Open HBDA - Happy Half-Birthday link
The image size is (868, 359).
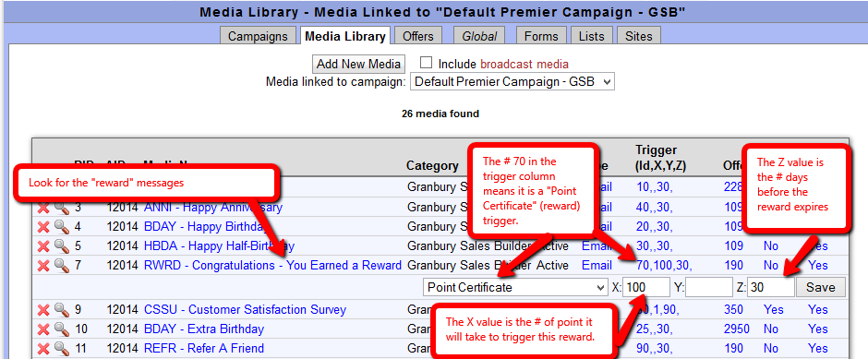(x=219, y=246)
